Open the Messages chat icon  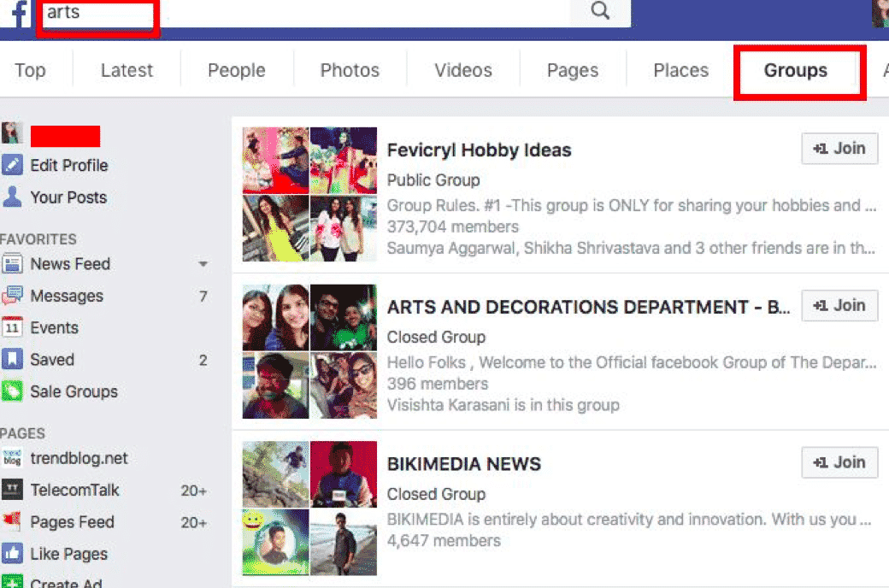(x=12, y=296)
